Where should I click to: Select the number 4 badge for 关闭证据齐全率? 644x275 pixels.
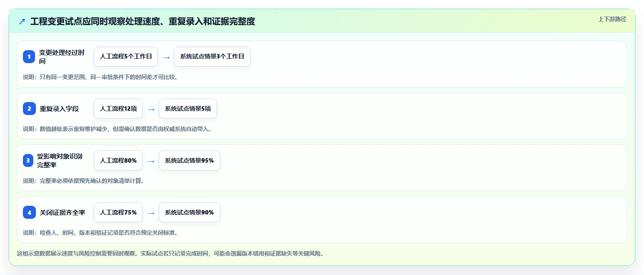(x=29, y=212)
